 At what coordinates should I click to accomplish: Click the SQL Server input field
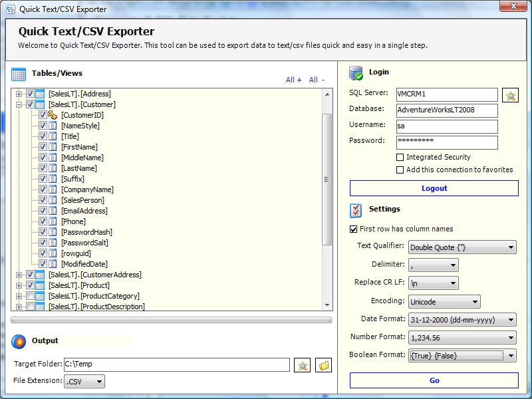tap(447, 94)
